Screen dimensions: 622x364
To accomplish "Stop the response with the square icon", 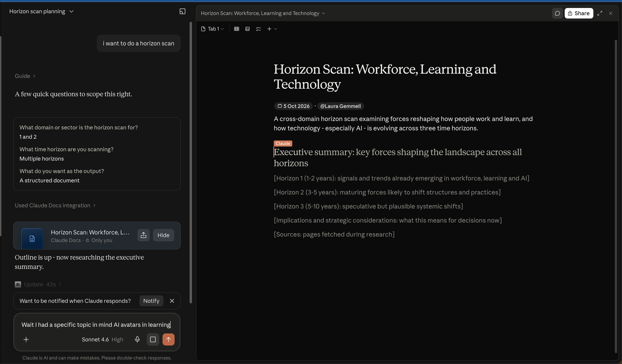I will pos(153,340).
